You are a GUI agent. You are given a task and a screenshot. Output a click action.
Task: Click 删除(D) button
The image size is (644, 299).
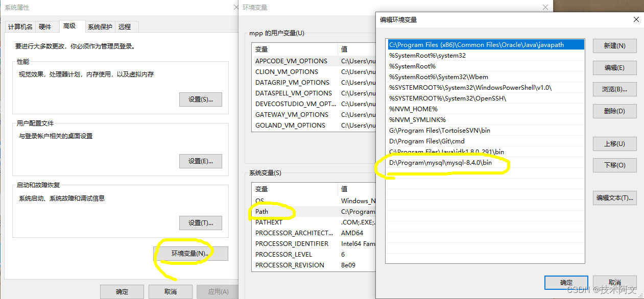pos(614,111)
